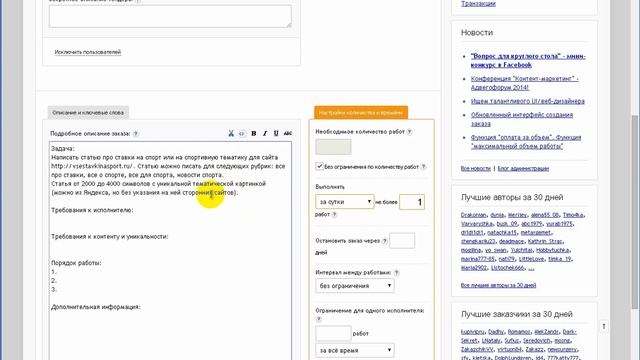Open help icon after the word работ under Выполнять
Image resolution: width=640 pixels, height=360 pixels.
point(334,214)
